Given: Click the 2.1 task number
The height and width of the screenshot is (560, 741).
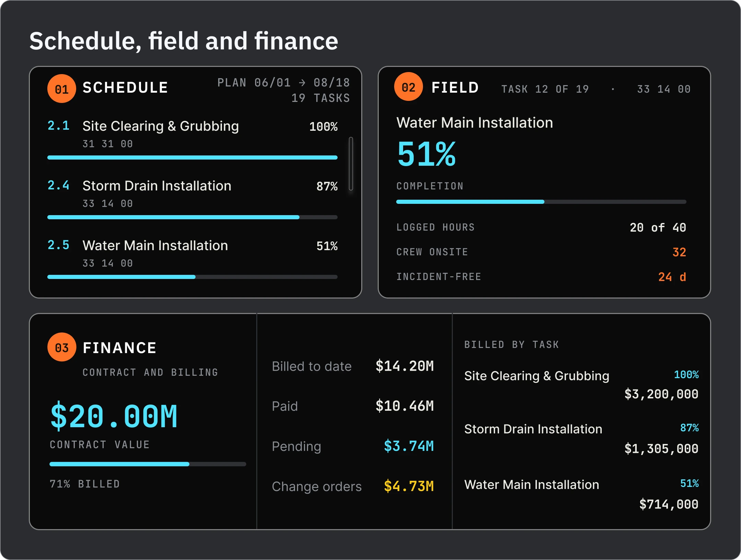Looking at the screenshot, I should [x=58, y=126].
